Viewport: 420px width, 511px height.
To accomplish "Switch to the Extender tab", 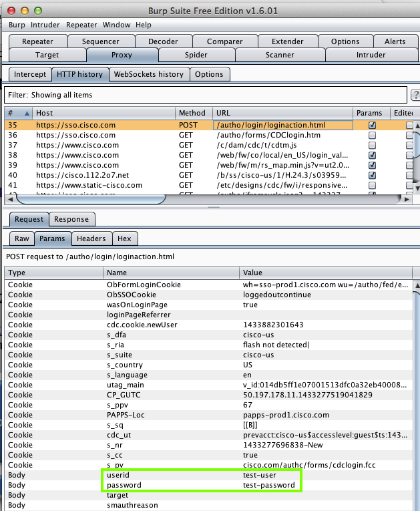I will pyautogui.click(x=287, y=41).
